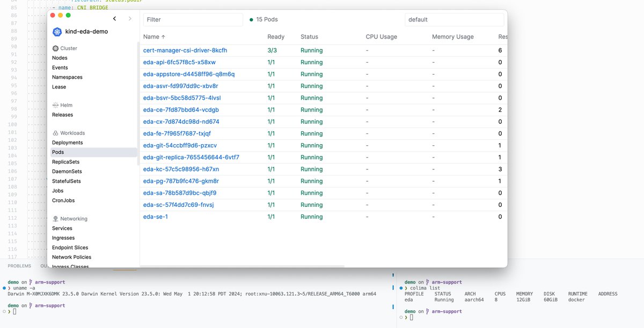Click the Filter input field
Image resolution: width=644 pixels, height=328 pixels.
pyautogui.click(x=193, y=19)
